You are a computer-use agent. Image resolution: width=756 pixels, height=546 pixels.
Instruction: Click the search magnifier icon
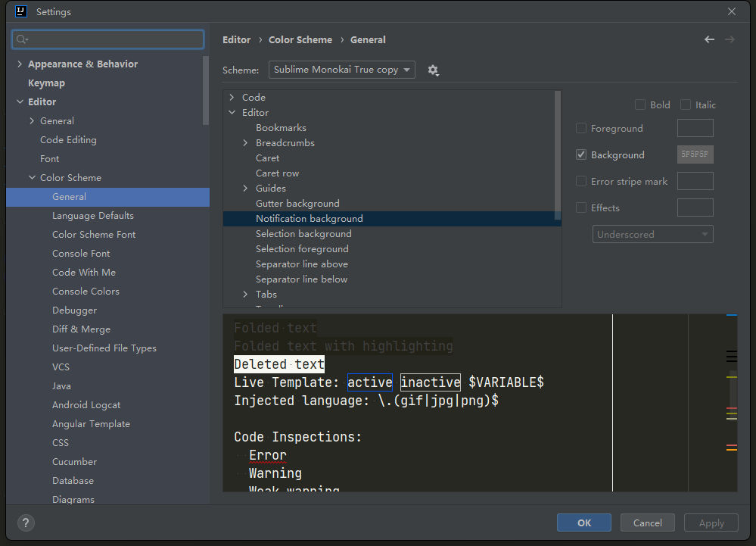pyautogui.click(x=22, y=39)
